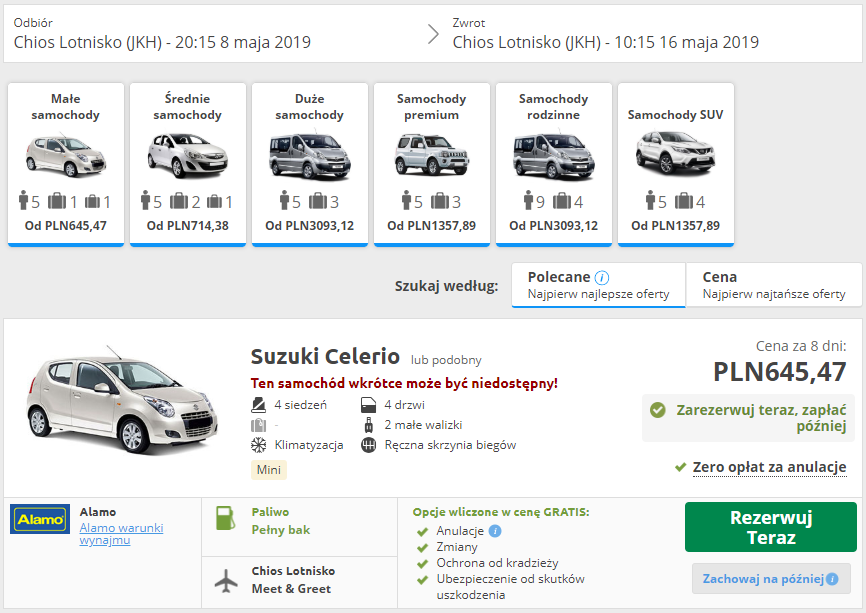Click Zachowaj na później button

(x=771, y=579)
